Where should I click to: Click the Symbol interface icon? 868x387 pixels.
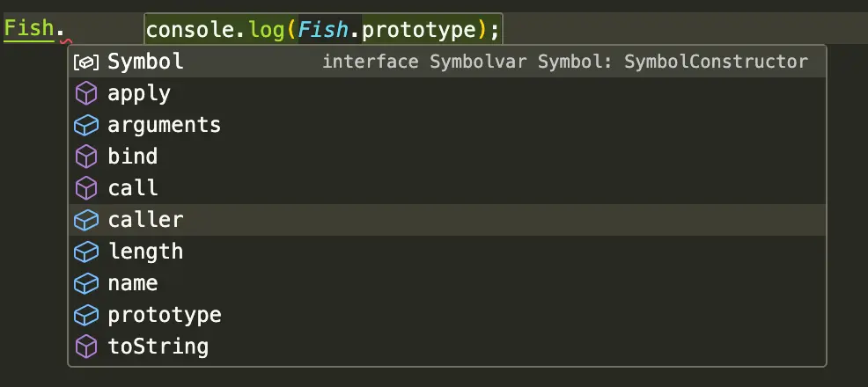(x=85, y=62)
